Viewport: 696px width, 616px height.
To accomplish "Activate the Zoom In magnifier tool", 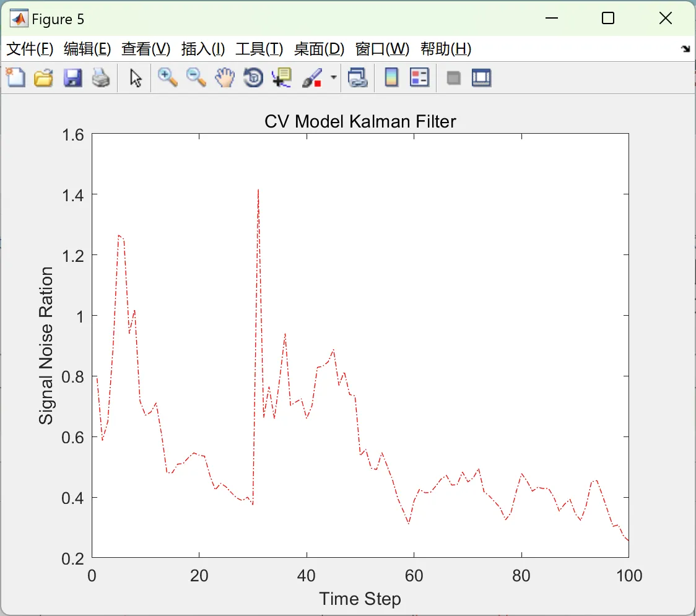I will (167, 77).
